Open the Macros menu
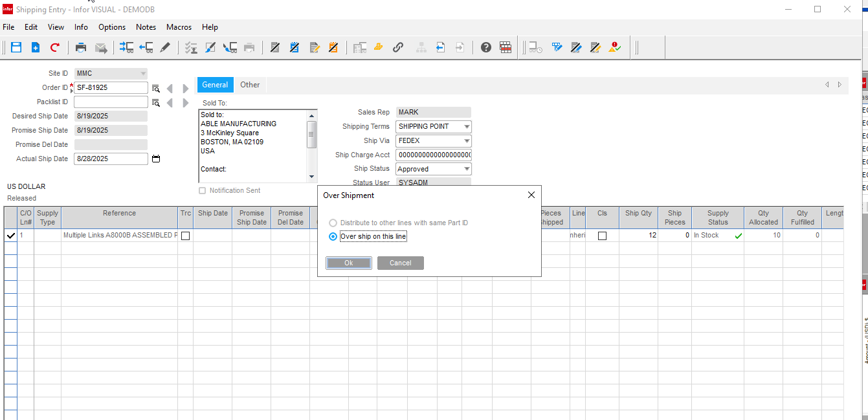The image size is (868, 420). click(179, 27)
